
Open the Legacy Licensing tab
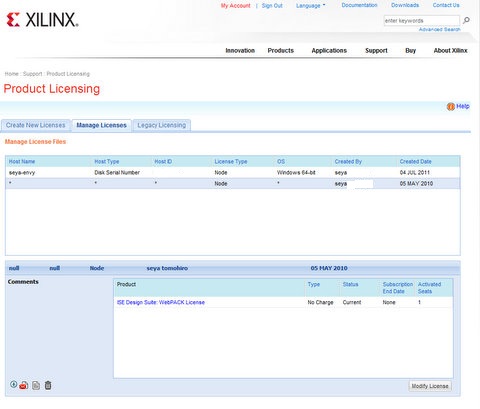[x=162, y=125]
